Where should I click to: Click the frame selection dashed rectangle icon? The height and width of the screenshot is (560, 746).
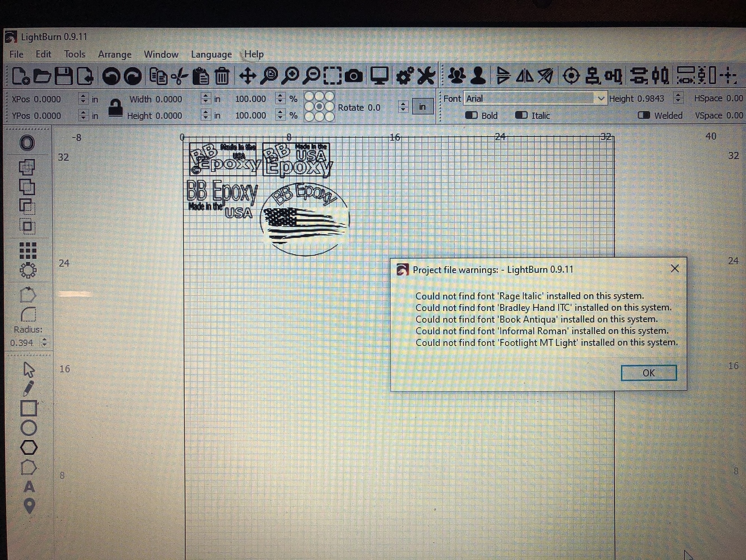pyautogui.click(x=332, y=76)
